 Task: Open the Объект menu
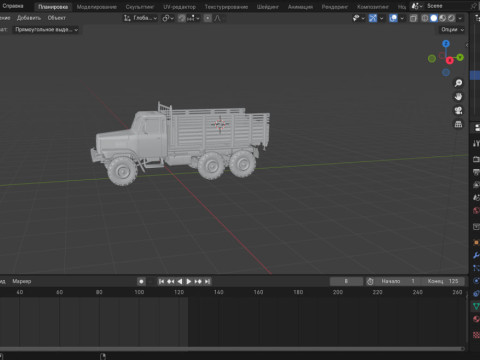click(56, 18)
